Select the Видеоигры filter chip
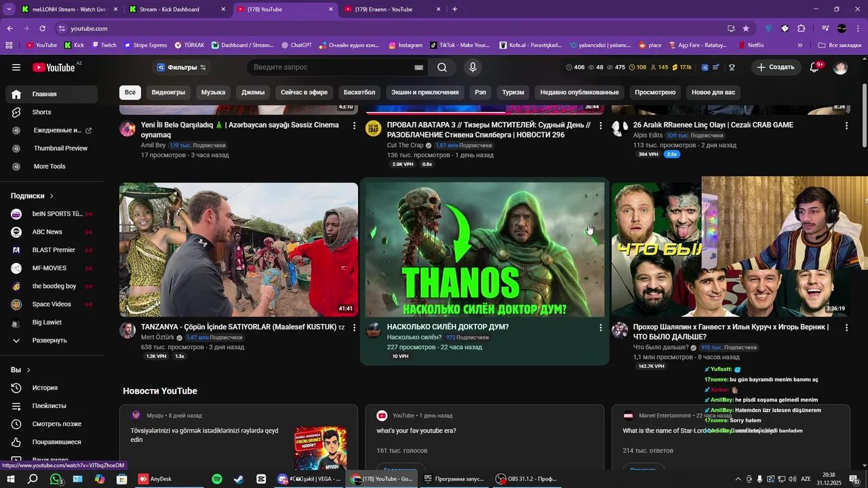The height and width of the screenshot is (488, 868). [x=168, y=92]
